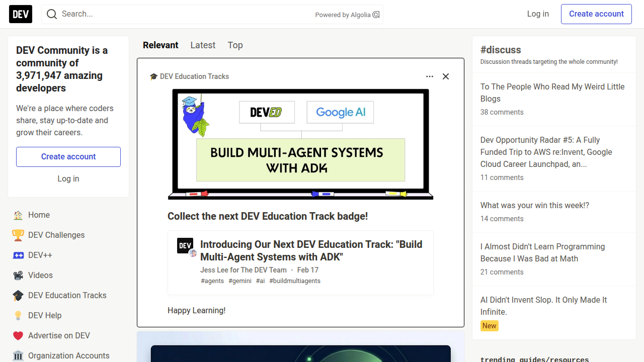
Task: Open Dev Opportunity Radar #5 thread
Action: click(546, 152)
